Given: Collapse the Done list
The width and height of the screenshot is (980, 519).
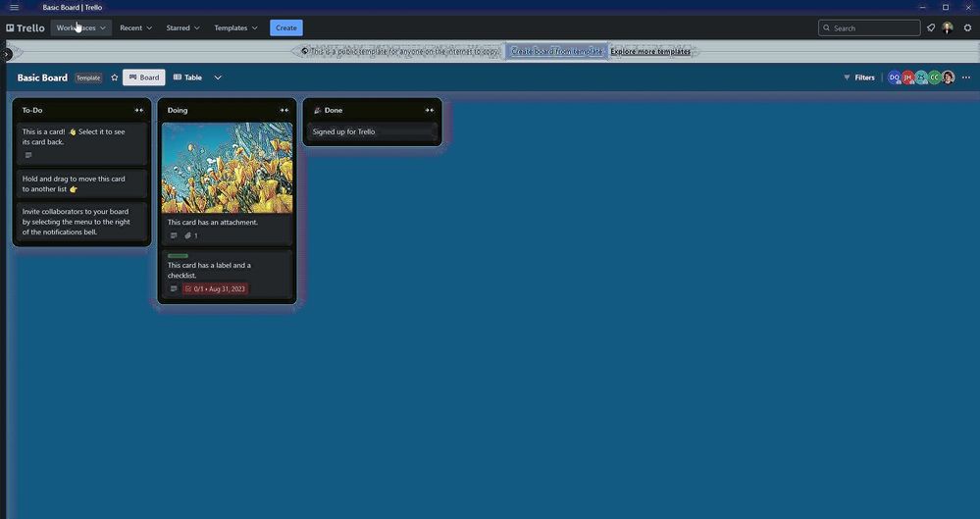Looking at the screenshot, I should tap(429, 110).
